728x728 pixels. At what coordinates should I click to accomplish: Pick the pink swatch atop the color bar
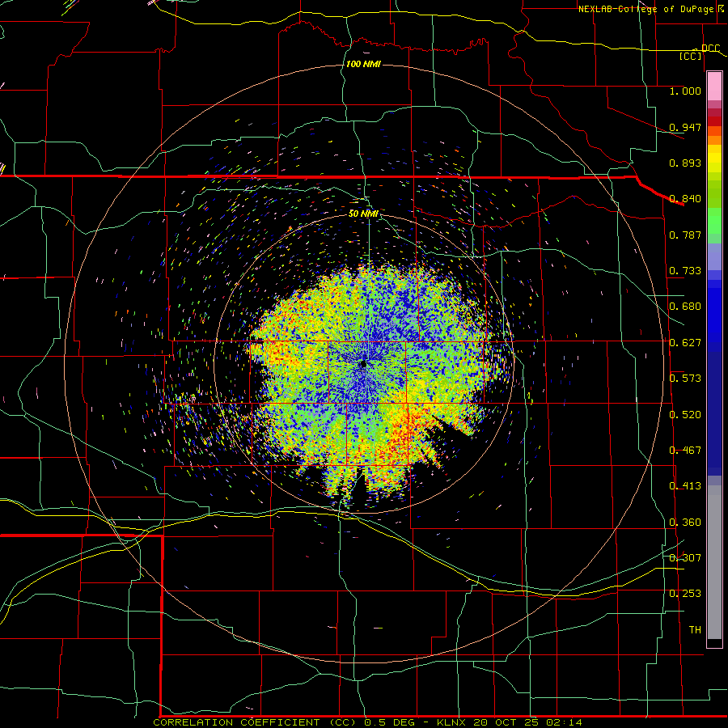714,87
